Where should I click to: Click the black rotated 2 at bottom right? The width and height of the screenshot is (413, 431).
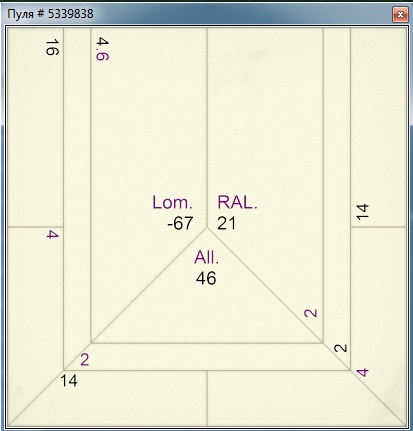[x=340, y=348]
